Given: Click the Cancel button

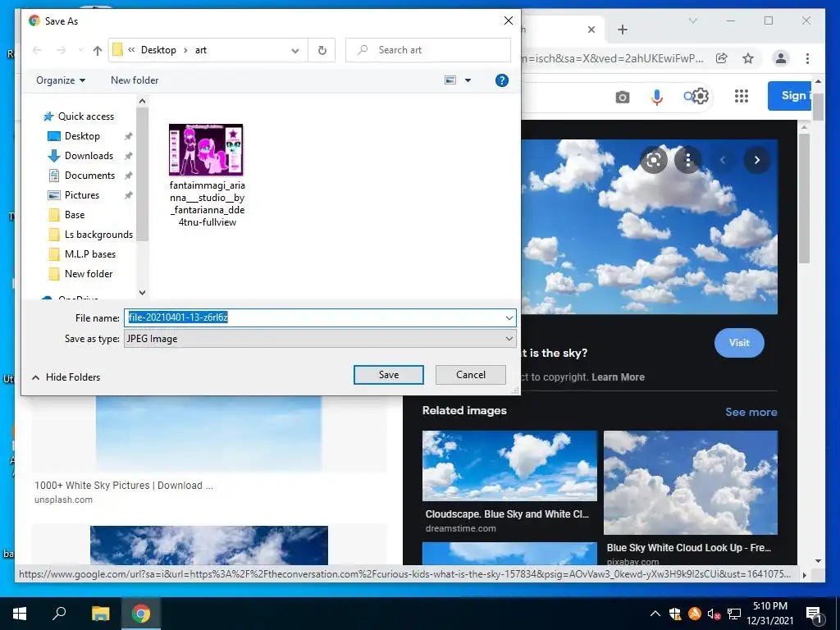Looking at the screenshot, I should (470, 375).
